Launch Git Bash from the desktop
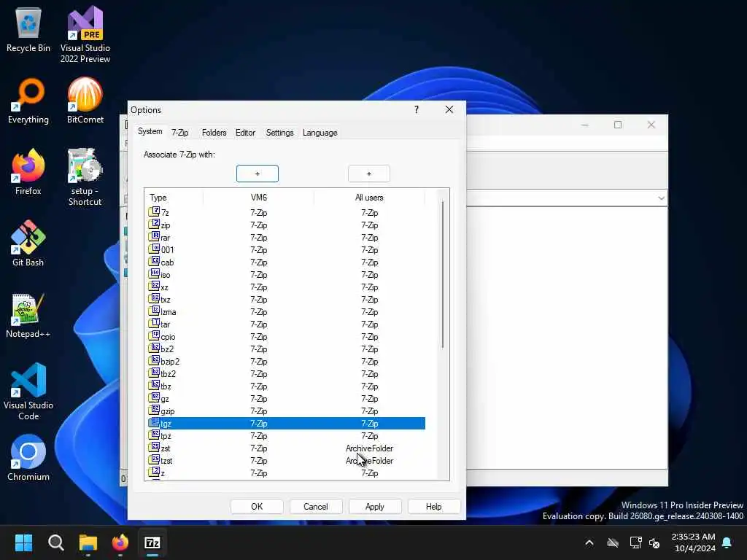 click(28, 244)
